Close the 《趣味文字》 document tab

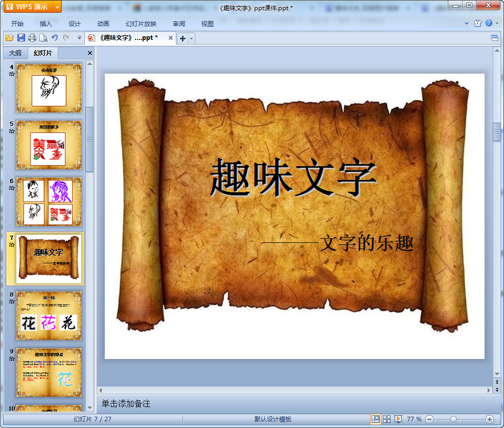tap(171, 38)
